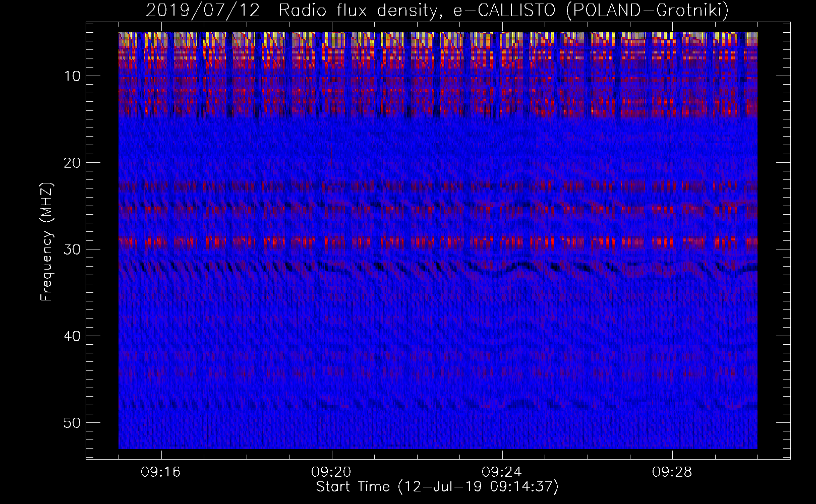Image resolution: width=816 pixels, height=504 pixels.
Task: Click the wavy dark band near 32 MHz
Action: [x=438, y=267]
